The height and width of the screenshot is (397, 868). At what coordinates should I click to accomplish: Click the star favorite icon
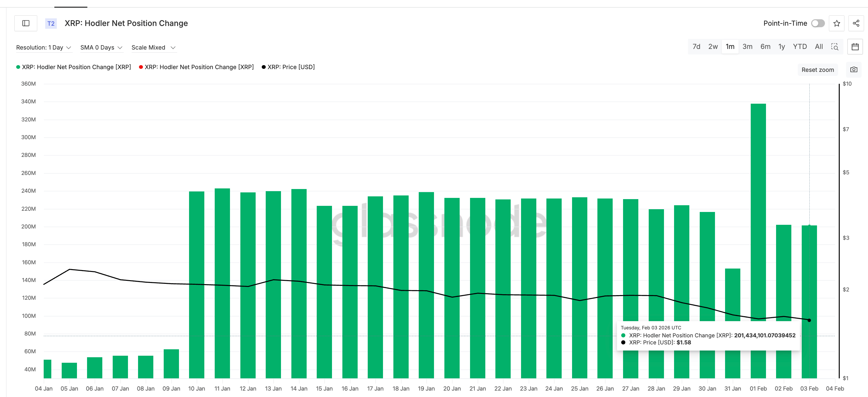(x=836, y=23)
